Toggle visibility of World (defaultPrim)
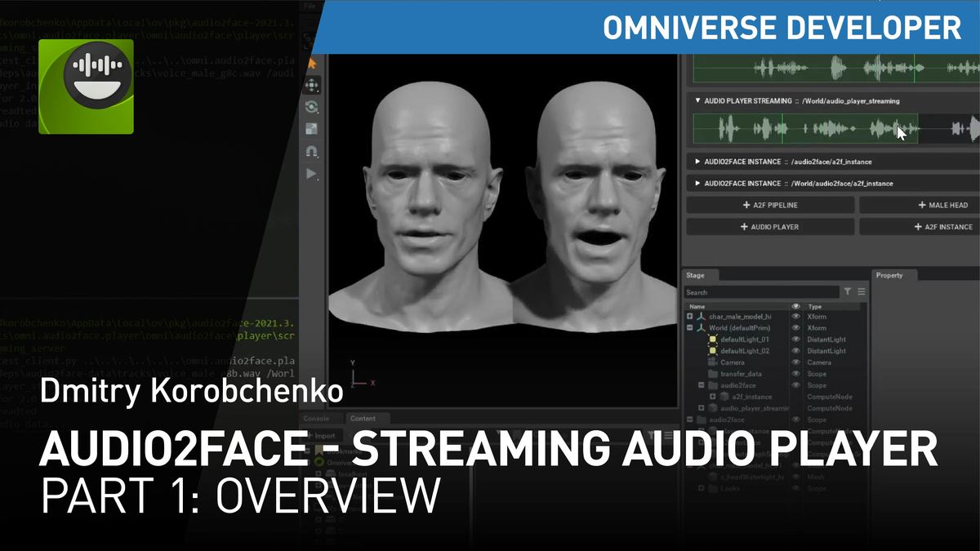 pos(796,328)
